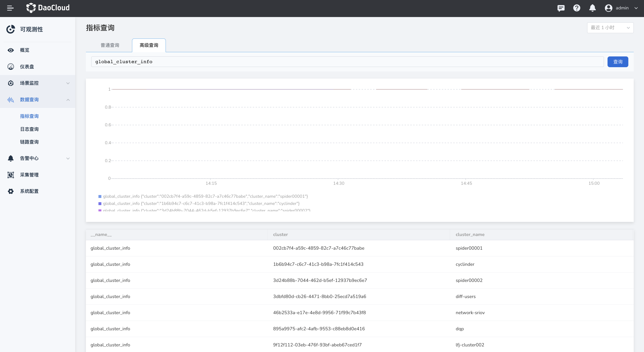Image resolution: width=644 pixels, height=352 pixels.
Task: Toggle the cyclinder legend color swatch
Action: (x=100, y=204)
